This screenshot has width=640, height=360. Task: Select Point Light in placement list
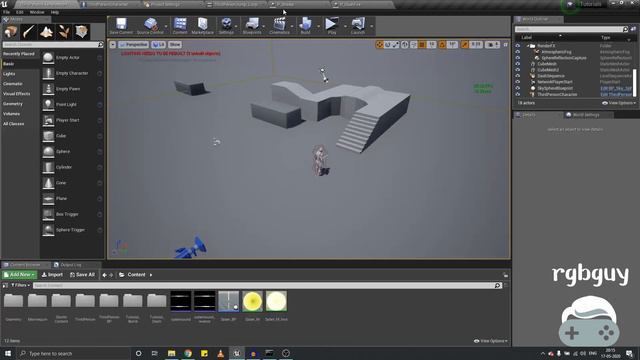tap(72, 105)
